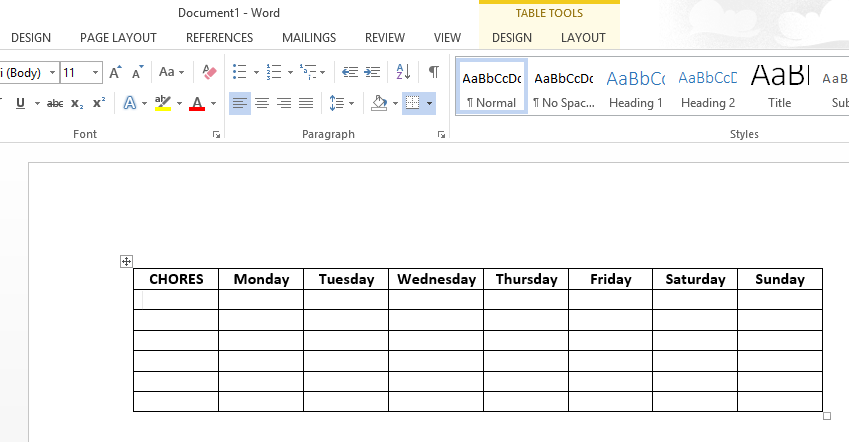
Task: Click the Justify alignment icon
Action: click(x=306, y=103)
